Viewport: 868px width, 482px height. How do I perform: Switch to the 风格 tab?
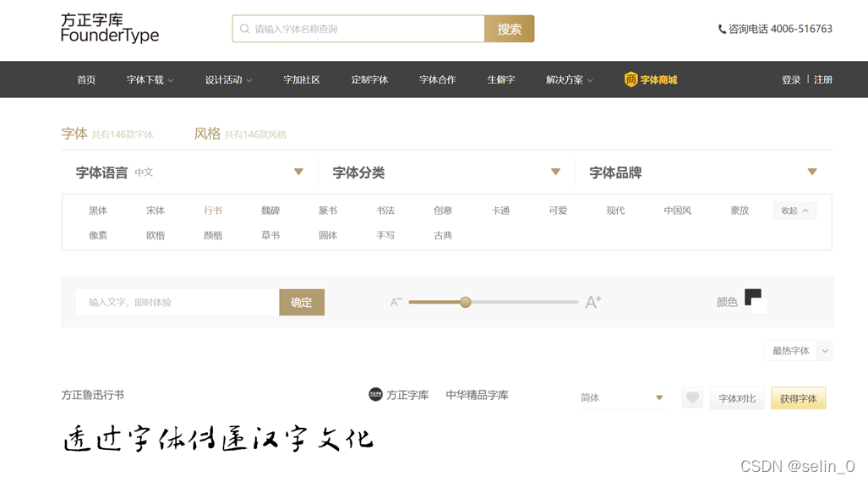tap(207, 134)
